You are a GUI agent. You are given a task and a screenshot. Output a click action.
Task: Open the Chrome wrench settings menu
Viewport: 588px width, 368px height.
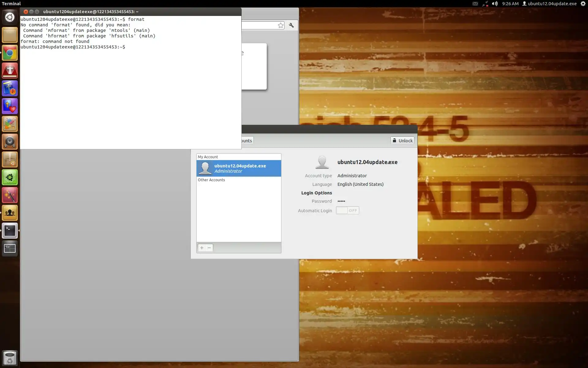click(291, 25)
